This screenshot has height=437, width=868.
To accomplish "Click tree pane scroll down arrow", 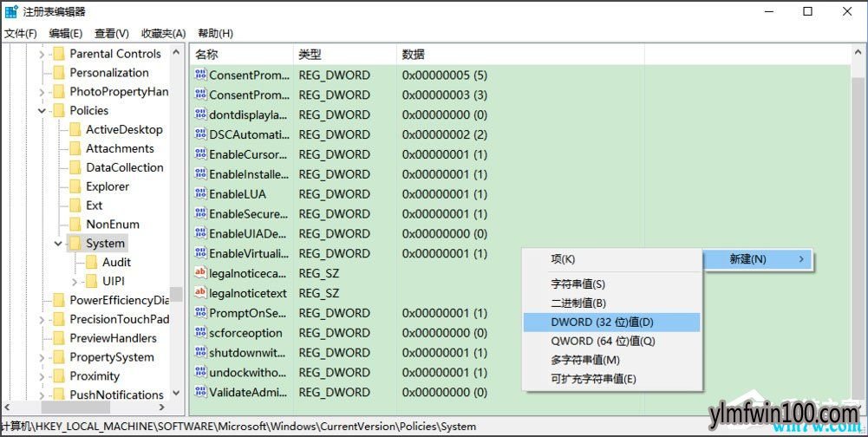I will (x=176, y=393).
